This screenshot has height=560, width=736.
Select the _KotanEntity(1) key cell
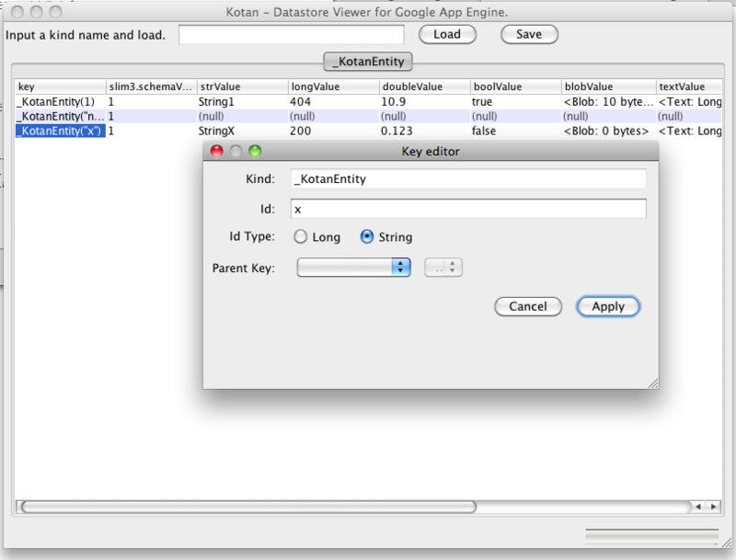pyautogui.click(x=60, y=102)
